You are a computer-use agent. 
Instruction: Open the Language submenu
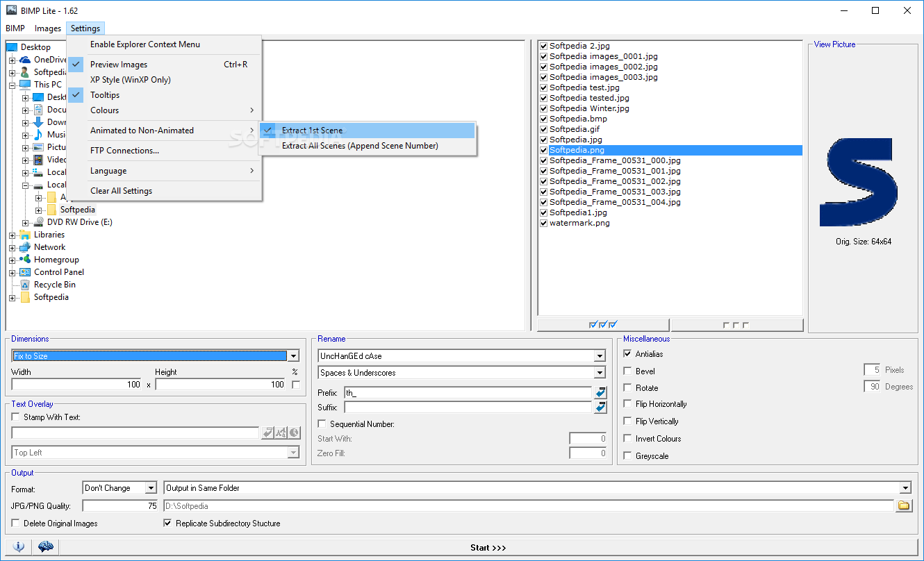tap(164, 171)
